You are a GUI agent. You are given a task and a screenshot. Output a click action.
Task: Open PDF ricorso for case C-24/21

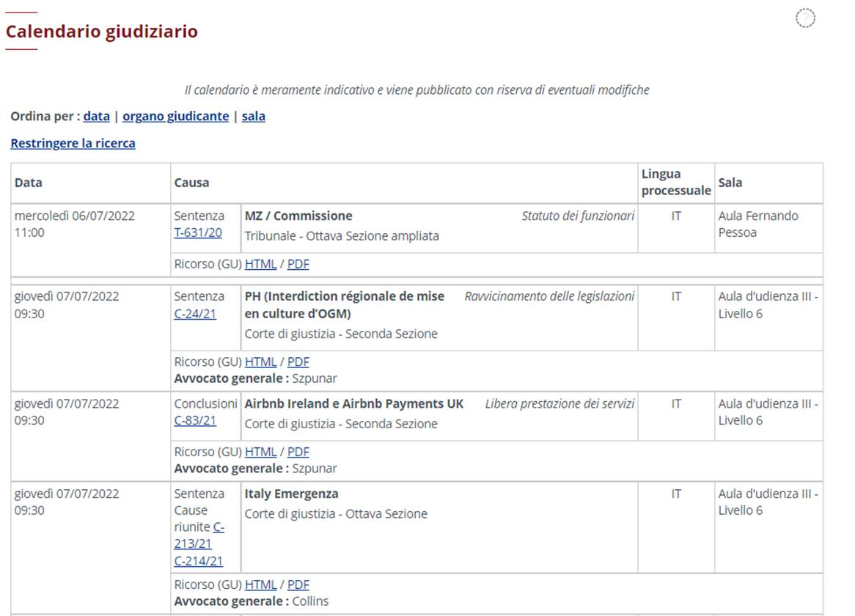298,362
